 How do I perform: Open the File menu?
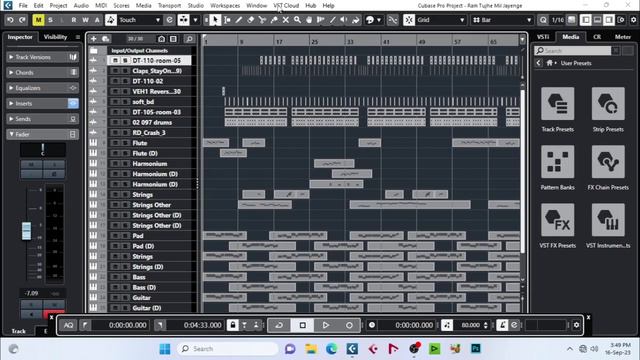(23, 6)
